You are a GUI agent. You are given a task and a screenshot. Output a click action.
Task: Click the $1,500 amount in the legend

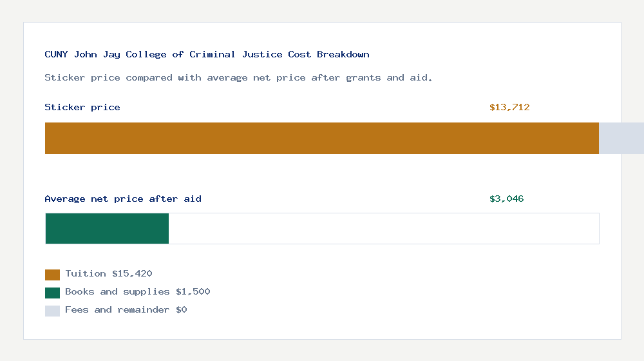193,292
